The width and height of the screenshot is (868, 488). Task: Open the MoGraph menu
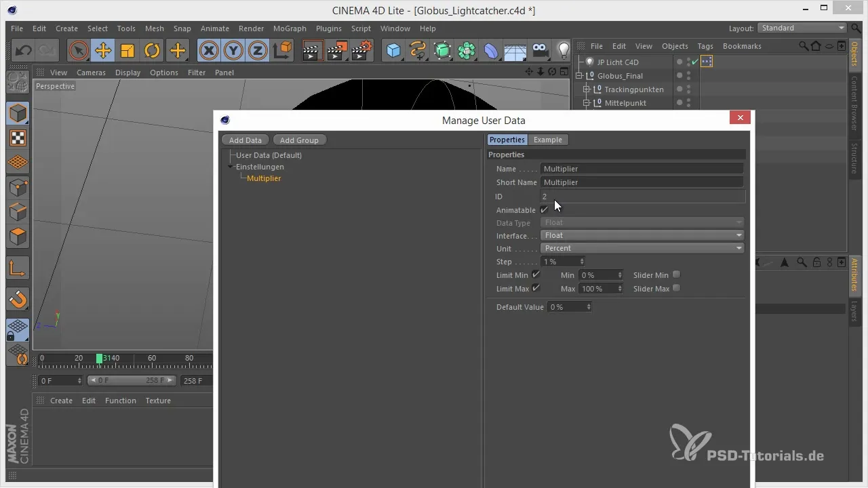(x=290, y=28)
